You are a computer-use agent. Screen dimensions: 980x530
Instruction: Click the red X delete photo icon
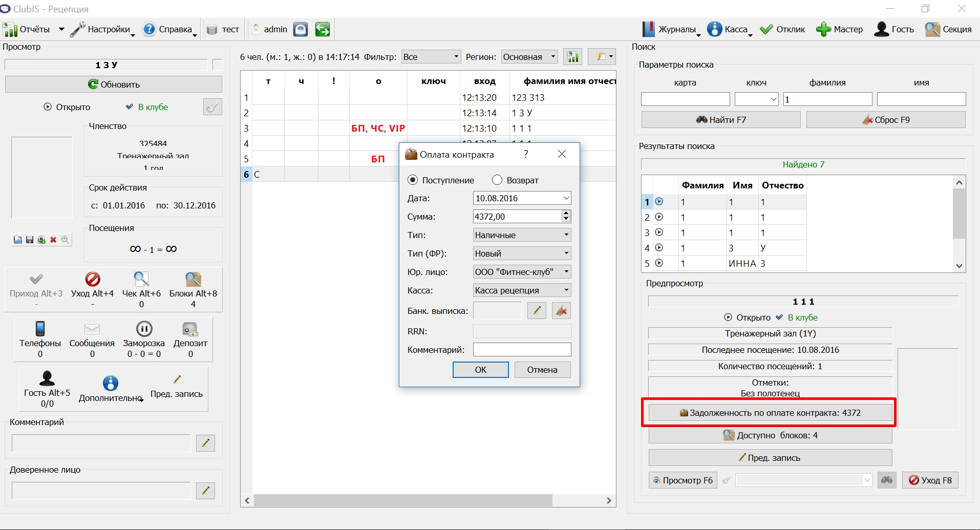(x=53, y=240)
